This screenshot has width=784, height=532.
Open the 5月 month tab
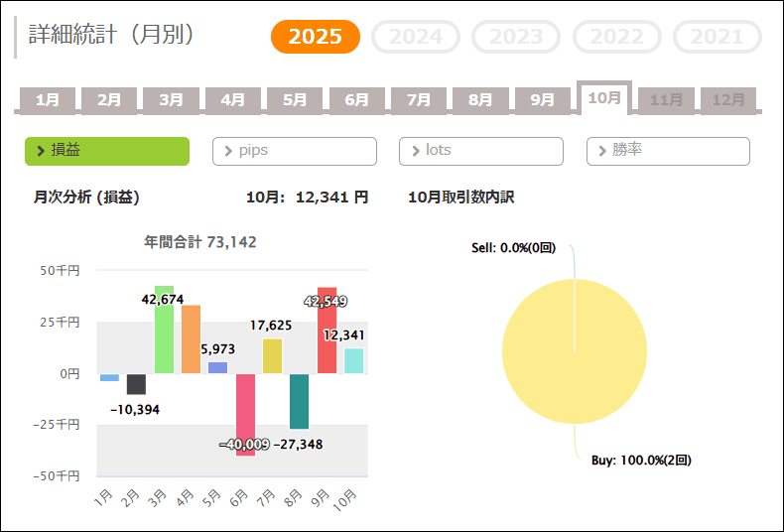point(295,100)
